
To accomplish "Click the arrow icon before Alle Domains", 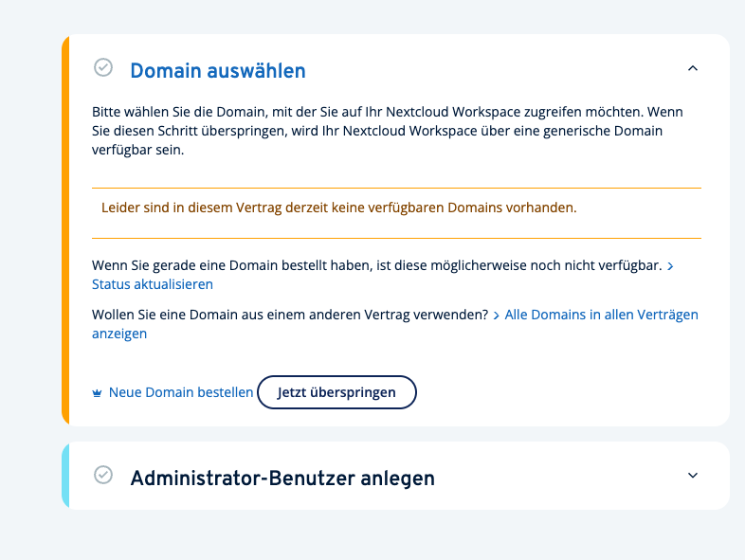I will [x=496, y=315].
